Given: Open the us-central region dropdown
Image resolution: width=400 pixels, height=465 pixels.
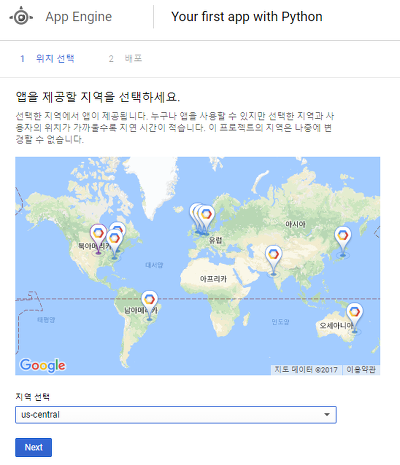Looking at the screenshot, I should pyautogui.click(x=176, y=415).
